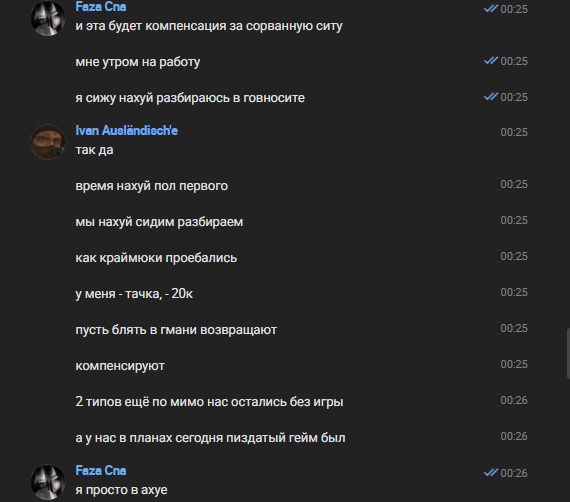Select the message 'так да'
Screen dimensions: 570x502
click(x=94, y=150)
